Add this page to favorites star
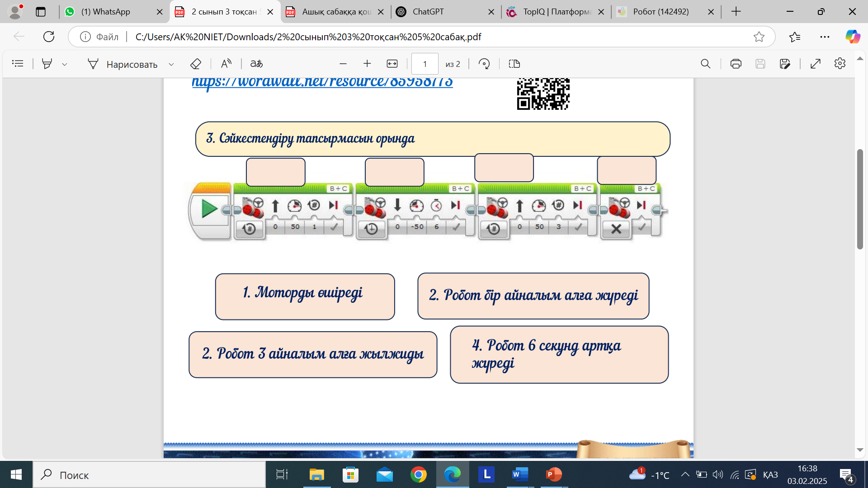 [759, 37]
